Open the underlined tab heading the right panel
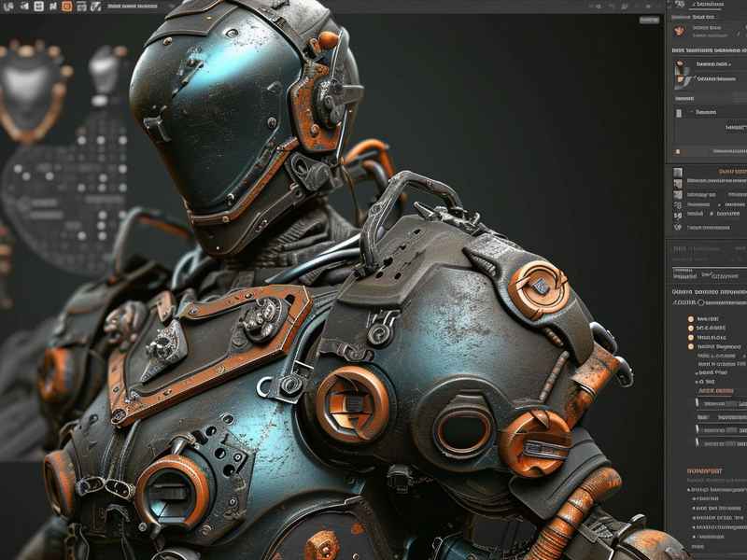 tap(707, 5)
